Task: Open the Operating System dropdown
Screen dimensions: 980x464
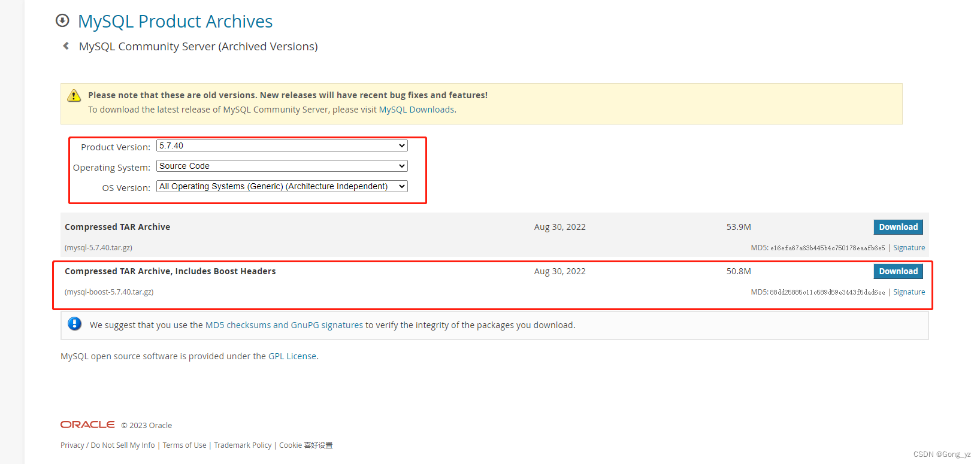Action: [x=282, y=166]
